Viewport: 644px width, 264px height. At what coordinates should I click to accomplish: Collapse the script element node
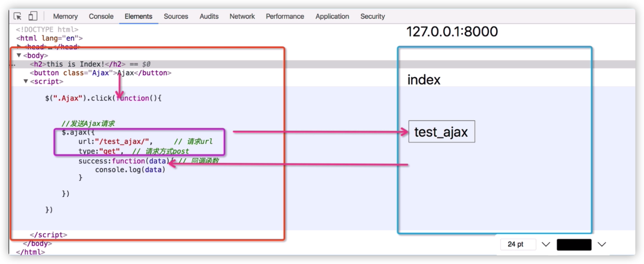tap(26, 82)
